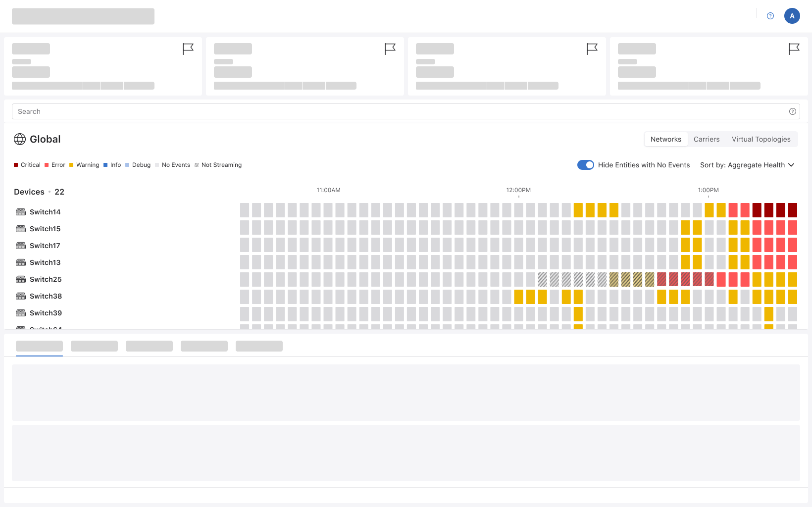812x507 pixels.
Task: Click the Switch39 device icon
Action: [x=21, y=313]
